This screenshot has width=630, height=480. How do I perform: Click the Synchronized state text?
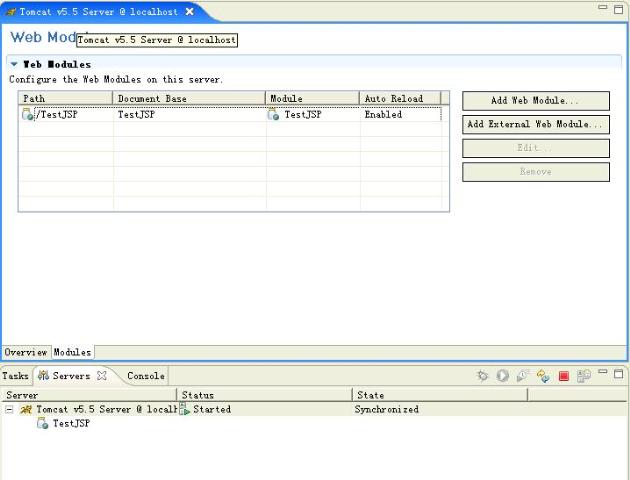tap(387, 409)
